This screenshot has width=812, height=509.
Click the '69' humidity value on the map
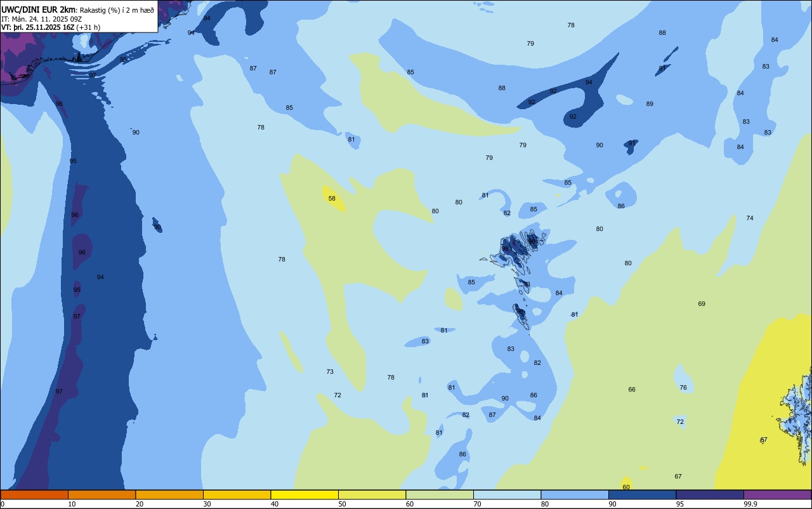tap(702, 304)
